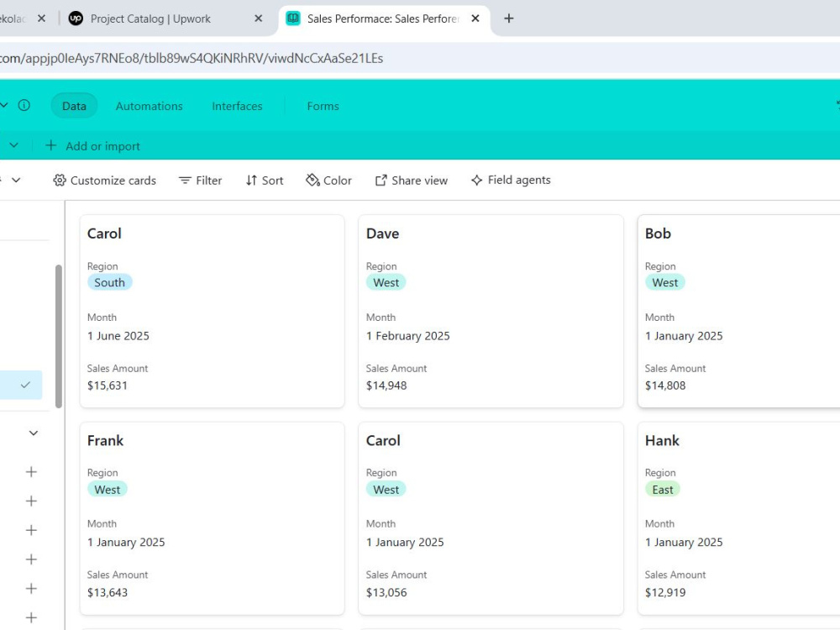Click the sidebar vertical scrollbar
Screen dimensions: 840x630
click(x=59, y=337)
